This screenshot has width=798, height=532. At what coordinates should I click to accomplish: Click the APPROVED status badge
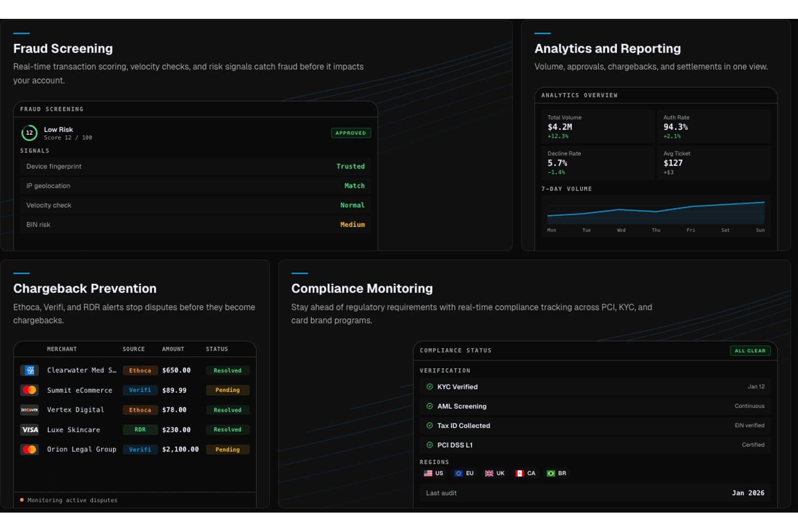point(350,133)
